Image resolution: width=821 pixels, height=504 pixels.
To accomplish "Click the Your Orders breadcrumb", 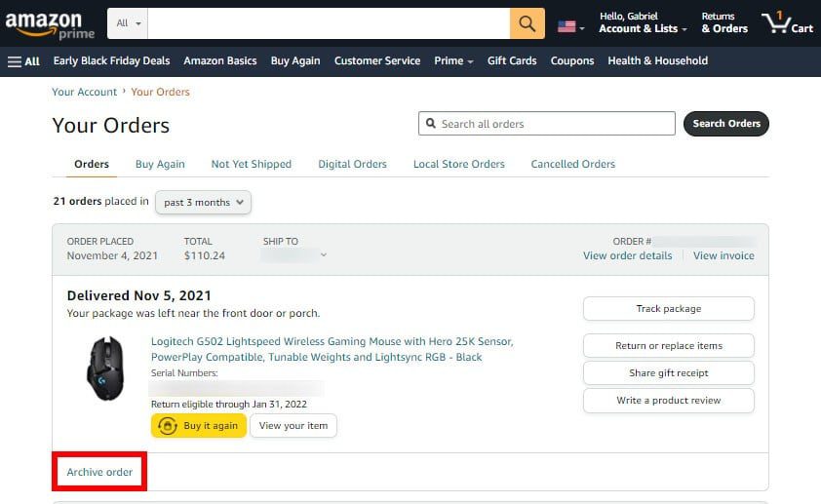I will click(160, 92).
